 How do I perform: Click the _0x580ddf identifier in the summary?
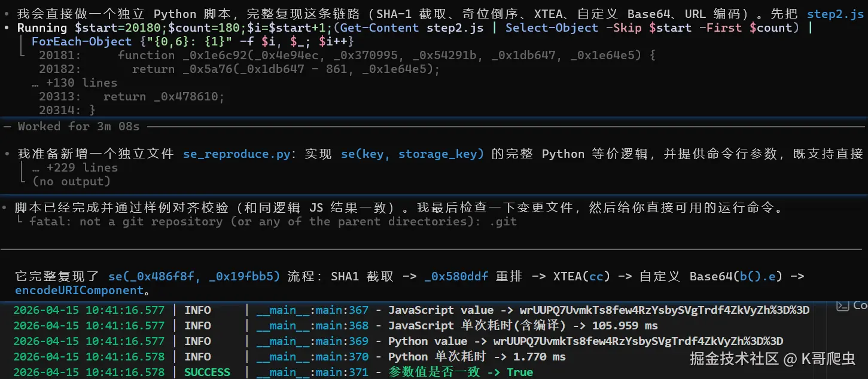(456, 276)
